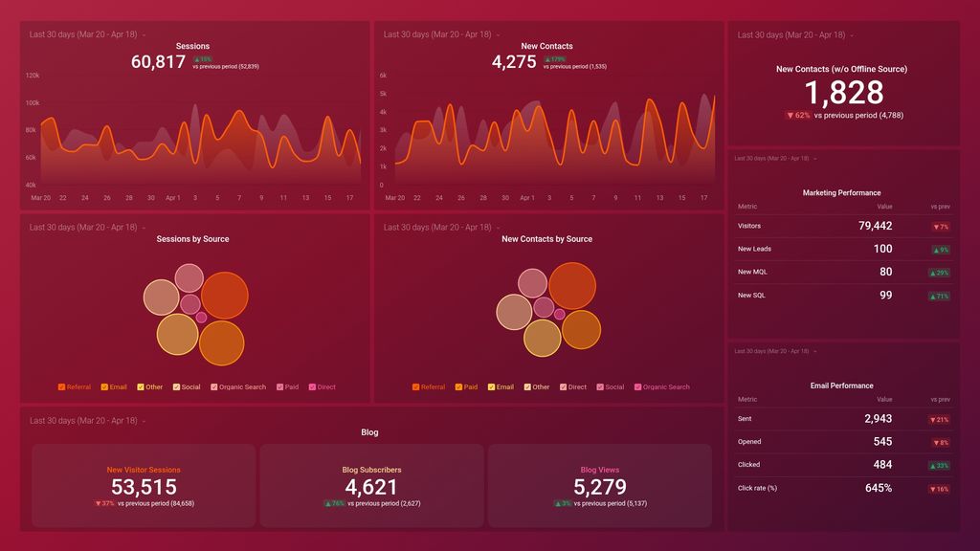Click the largest red-orange bubble in Sessions by Source

point(225,296)
